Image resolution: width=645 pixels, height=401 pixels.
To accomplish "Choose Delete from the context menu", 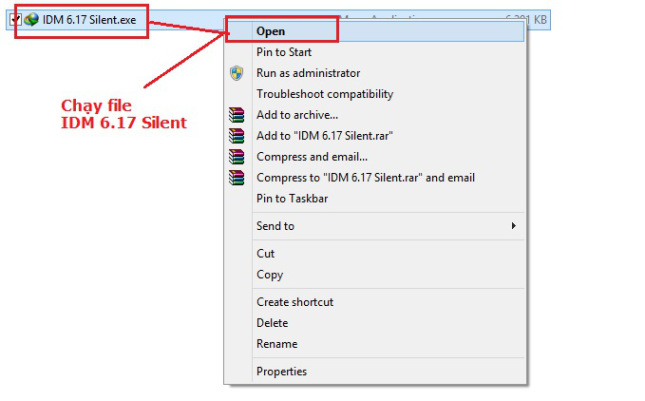I will click(x=272, y=323).
